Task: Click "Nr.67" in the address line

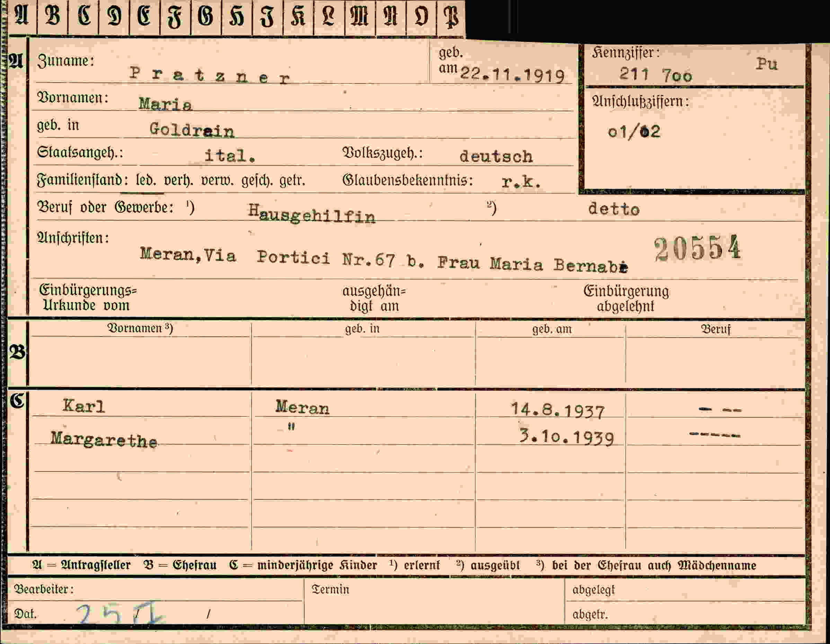Action: (368, 259)
